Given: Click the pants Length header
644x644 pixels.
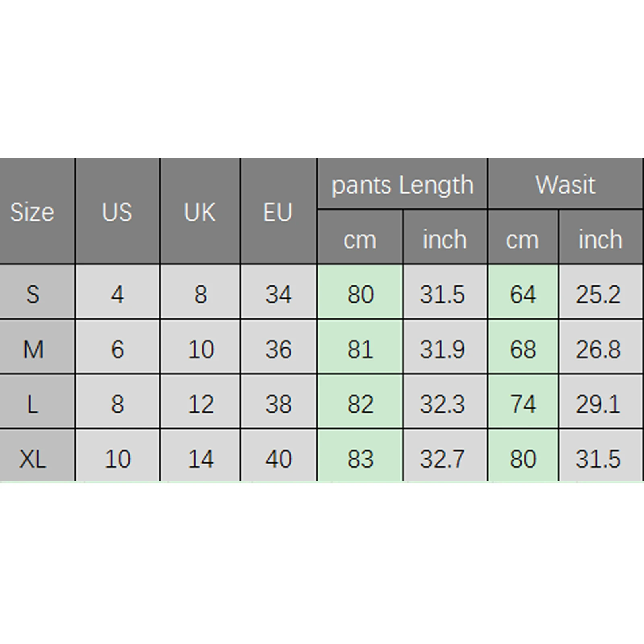Looking at the screenshot, I should [x=402, y=184].
